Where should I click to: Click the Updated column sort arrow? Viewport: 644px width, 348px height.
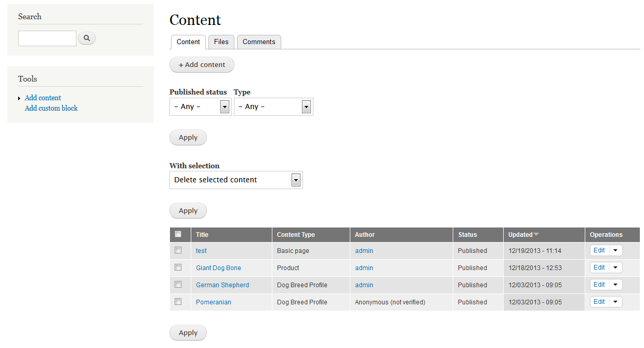pos(536,235)
